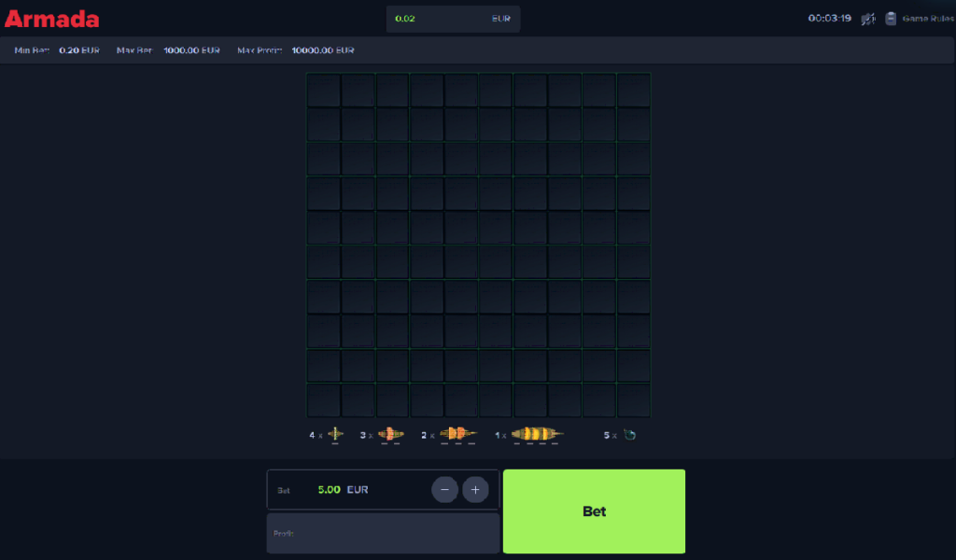Select the top-right grid cell

point(633,91)
